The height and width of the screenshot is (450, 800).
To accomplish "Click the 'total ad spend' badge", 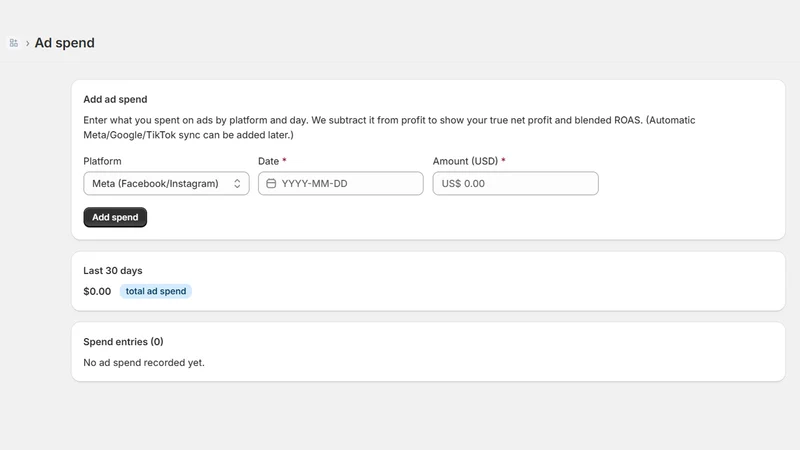I will (156, 291).
